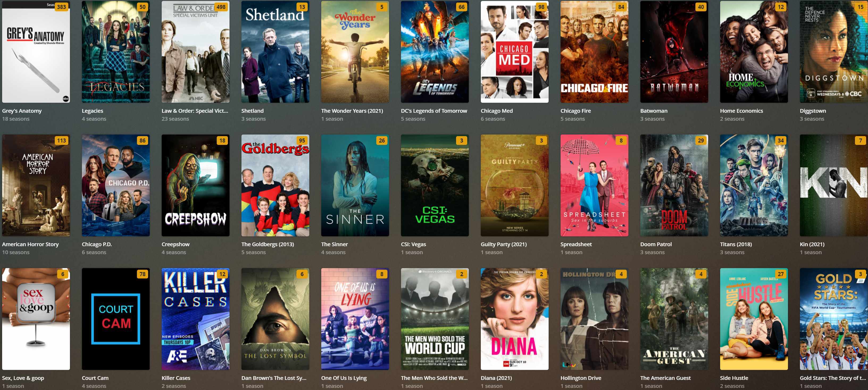Click the 113 badge on American Horror Story
This screenshot has height=390, width=868.
coord(61,140)
